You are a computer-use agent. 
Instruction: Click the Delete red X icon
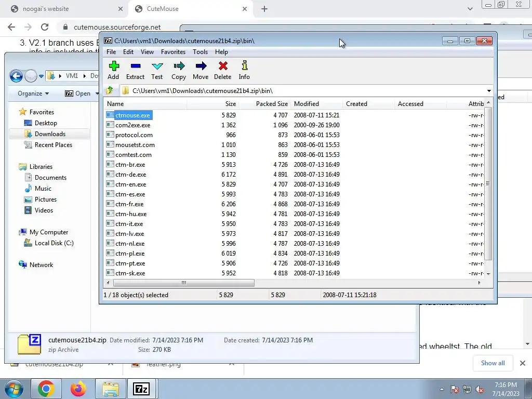(x=223, y=66)
